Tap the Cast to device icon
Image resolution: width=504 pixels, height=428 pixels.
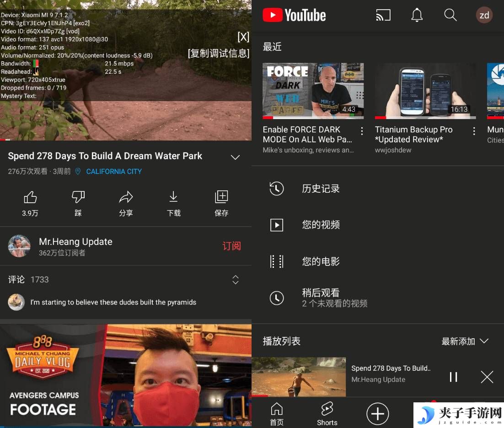(x=383, y=15)
